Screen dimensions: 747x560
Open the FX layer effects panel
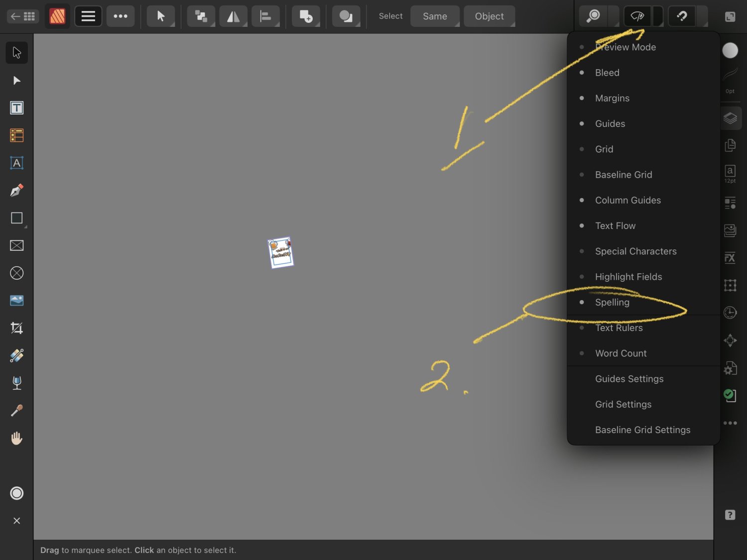(730, 258)
